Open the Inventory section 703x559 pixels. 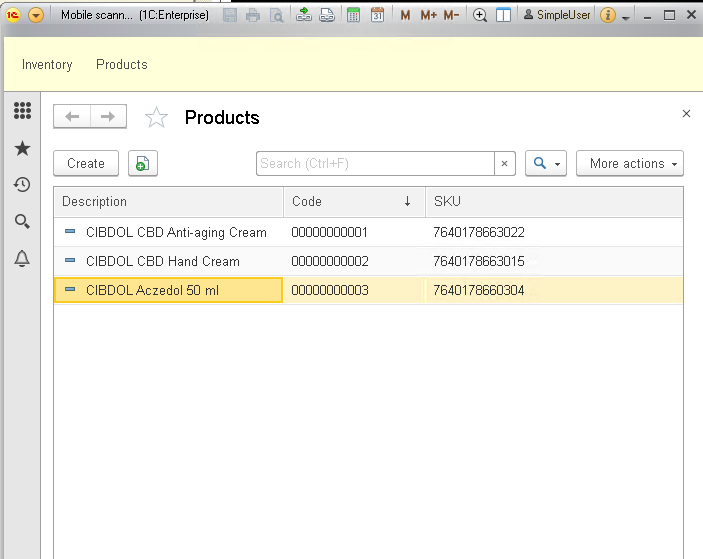[x=47, y=65]
